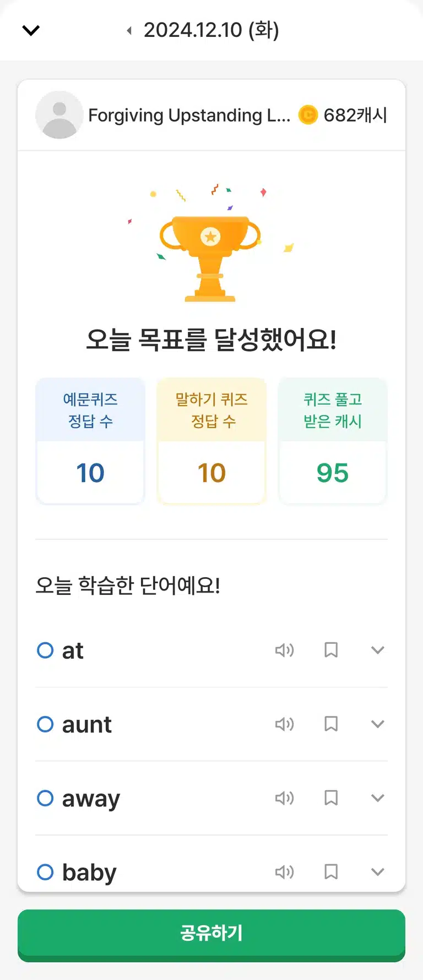
Task: Select the 퀴즈 풀고 받은 캐시 card
Action: click(x=333, y=441)
